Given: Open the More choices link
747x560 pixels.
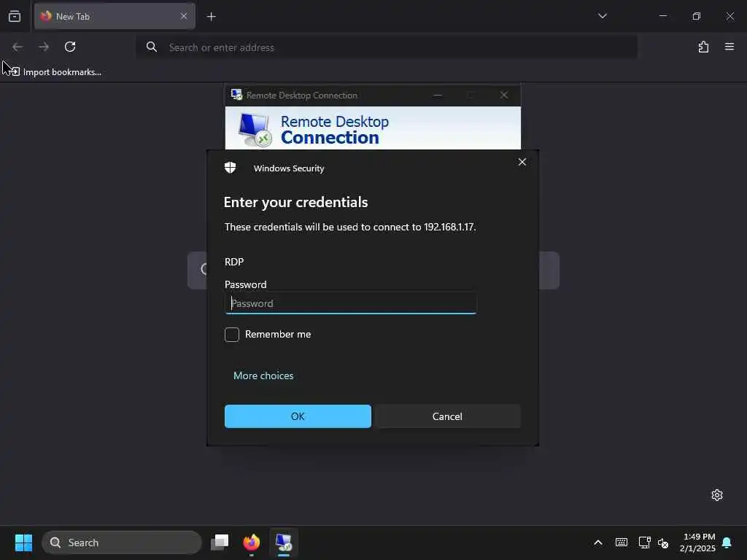Looking at the screenshot, I should (263, 376).
